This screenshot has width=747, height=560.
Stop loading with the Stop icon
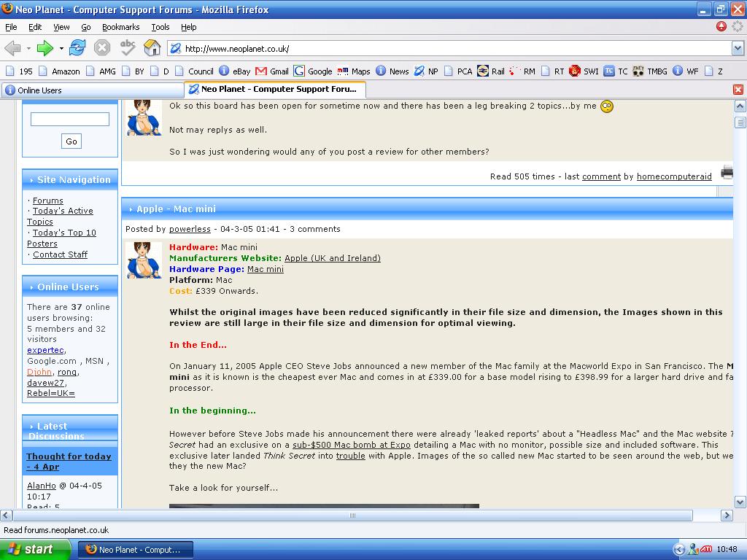coord(102,48)
